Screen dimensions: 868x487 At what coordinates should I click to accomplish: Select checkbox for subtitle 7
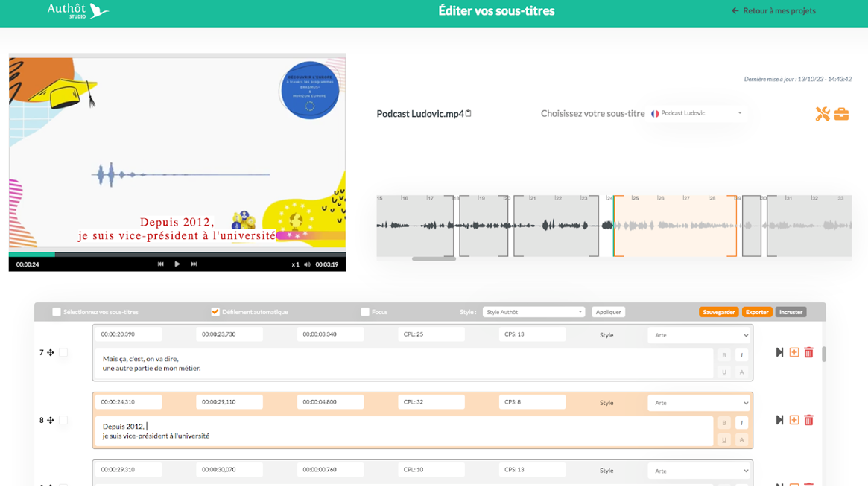63,352
